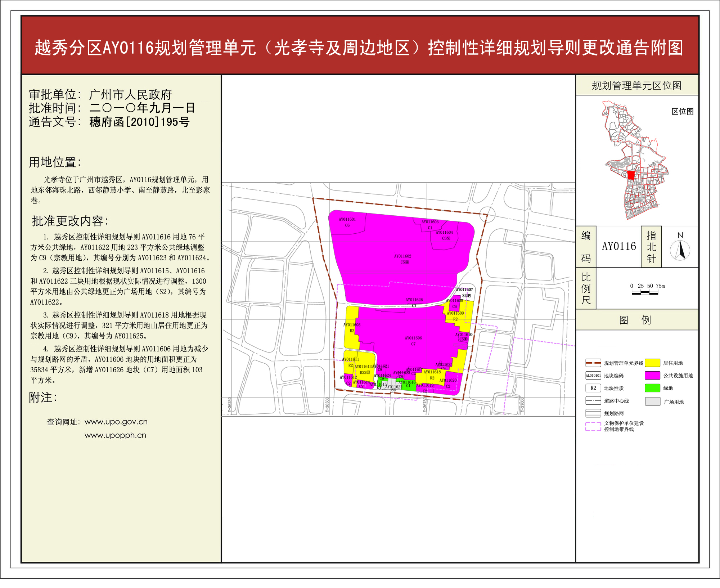The image size is (720, 588).
Task: Click the yellow 居住用地 legend swatch
Action: tap(652, 363)
